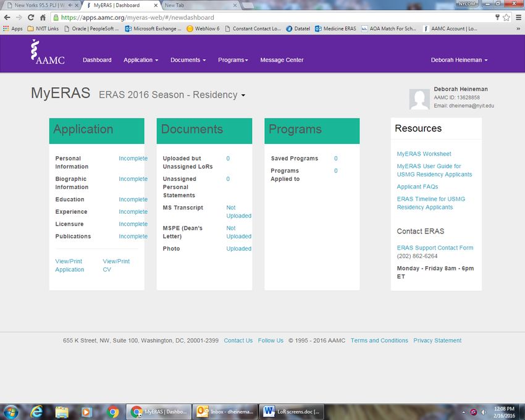
Task: Go to Dashboard in the navigation bar
Action: 97,60
